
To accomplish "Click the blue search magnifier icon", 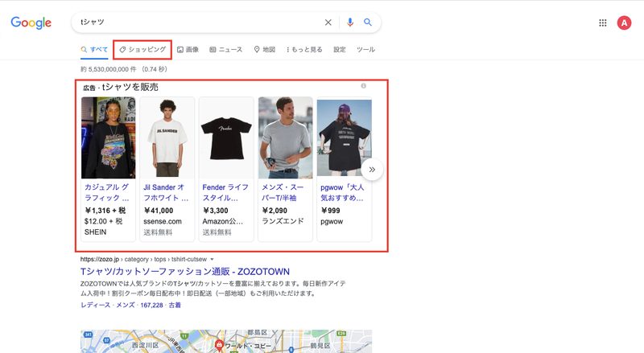I will 368,23.
